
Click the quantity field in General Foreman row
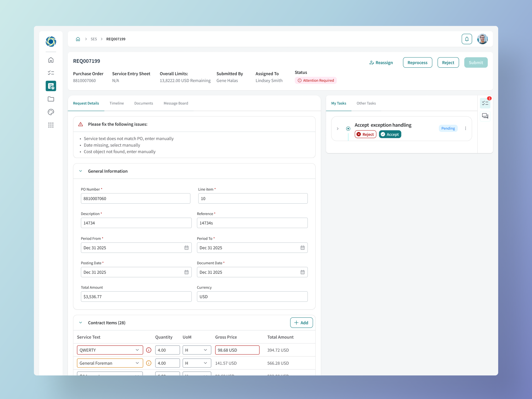pyautogui.click(x=167, y=363)
